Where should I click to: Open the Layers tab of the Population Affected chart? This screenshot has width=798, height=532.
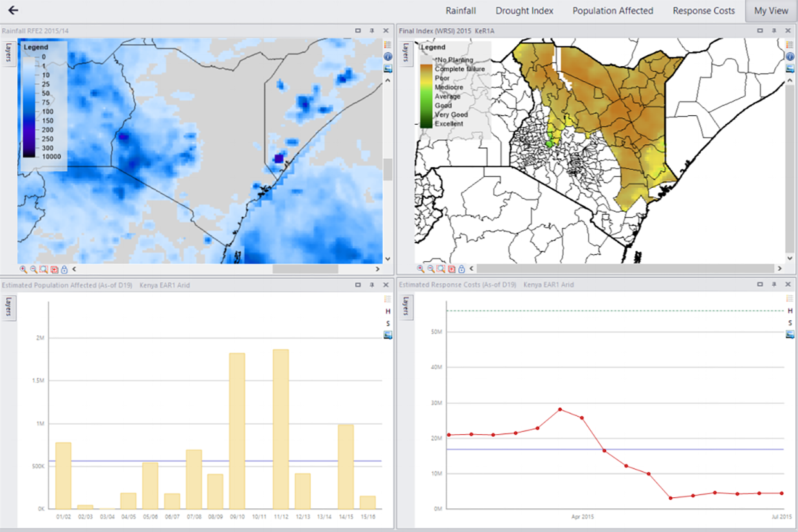point(9,307)
